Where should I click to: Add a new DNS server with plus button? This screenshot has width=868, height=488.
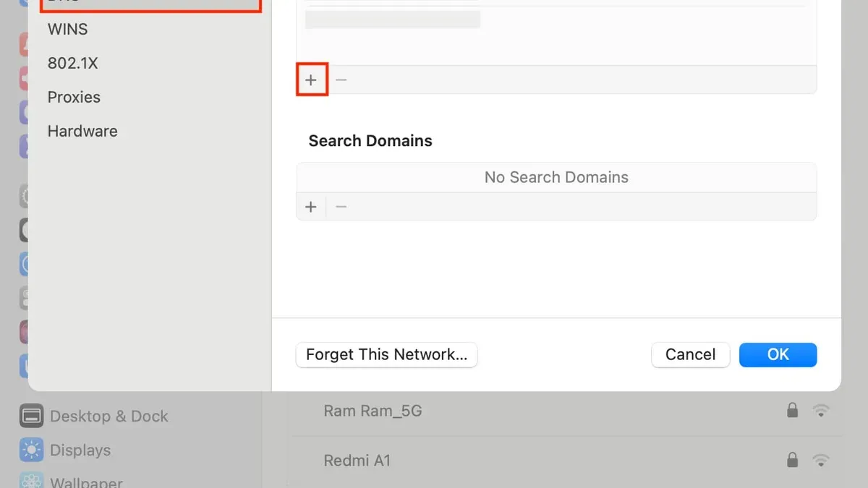click(x=311, y=80)
